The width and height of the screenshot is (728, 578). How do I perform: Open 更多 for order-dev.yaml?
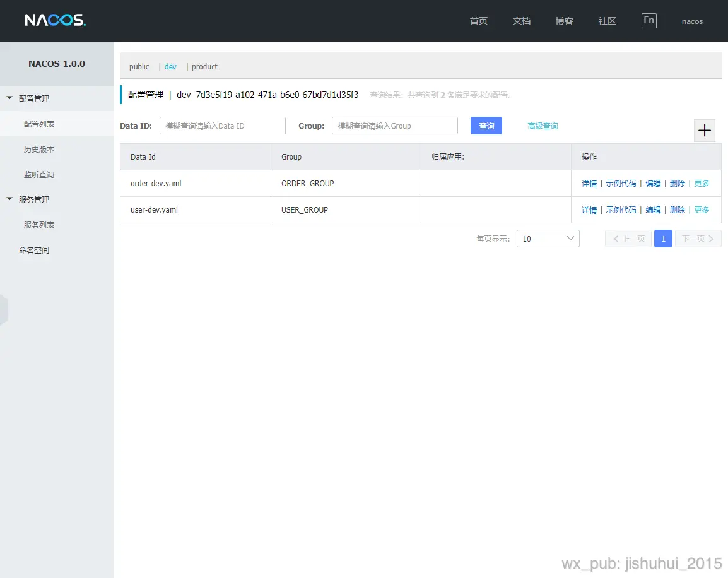[x=702, y=184]
